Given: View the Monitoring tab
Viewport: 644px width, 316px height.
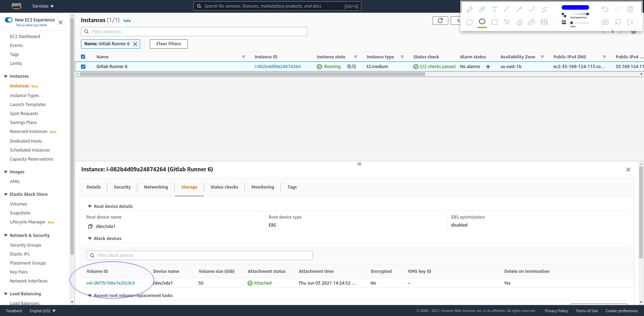Looking at the screenshot, I should coord(263,187).
